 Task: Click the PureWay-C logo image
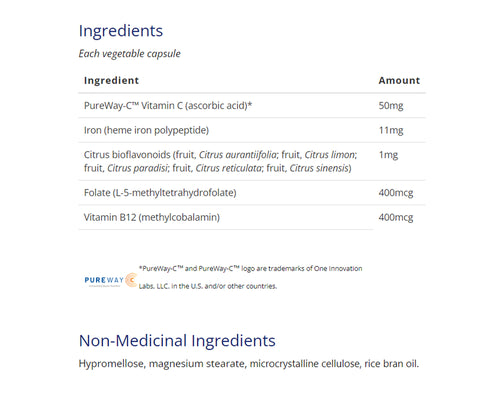tap(111, 280)
